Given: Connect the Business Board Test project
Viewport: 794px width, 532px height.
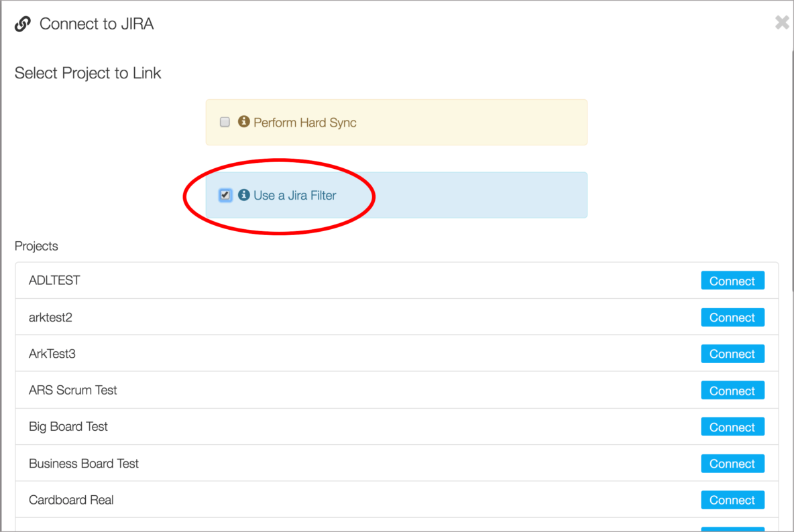Looking at the screenshot, I should [x=732, y=463].
